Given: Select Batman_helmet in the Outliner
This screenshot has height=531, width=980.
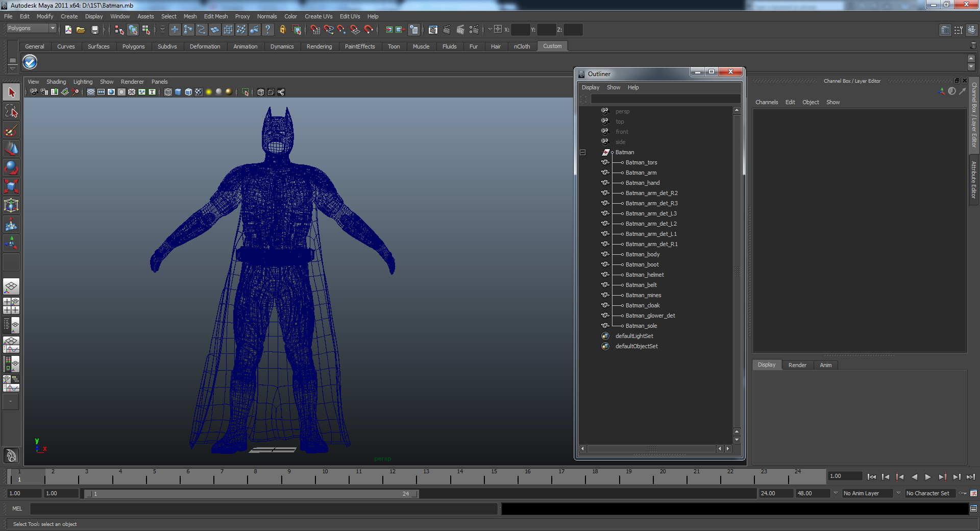Looking at the screenshot, I should (645, 275).
